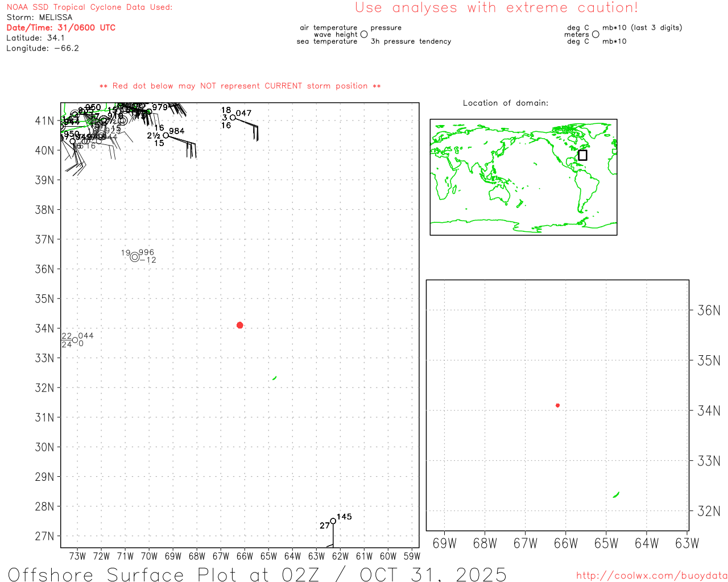Select the buoy station circle labeled 984
The image size is (728, 582).
[166, 135]
